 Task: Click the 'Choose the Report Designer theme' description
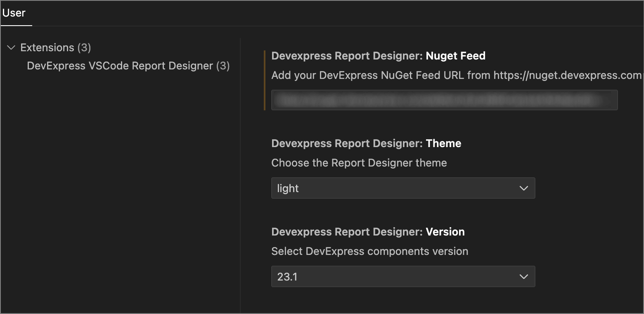pyautogui.click(x=359, y=163)
